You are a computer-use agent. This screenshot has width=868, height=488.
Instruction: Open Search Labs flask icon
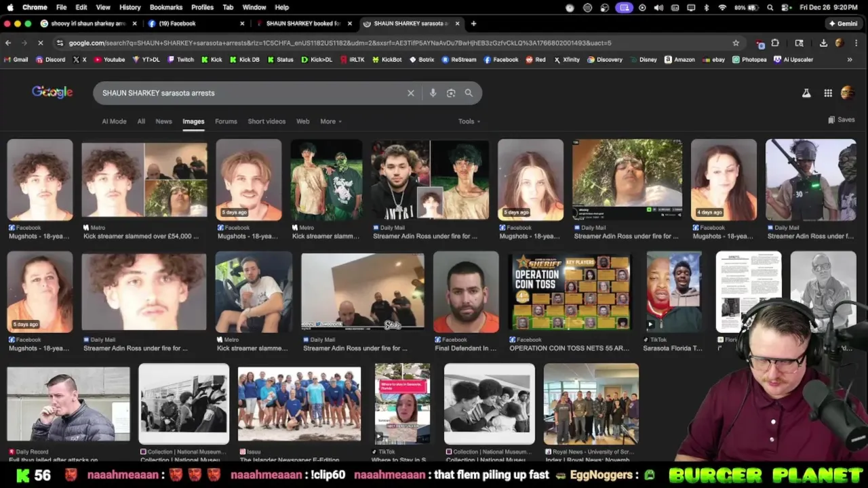tap(806, 93)
